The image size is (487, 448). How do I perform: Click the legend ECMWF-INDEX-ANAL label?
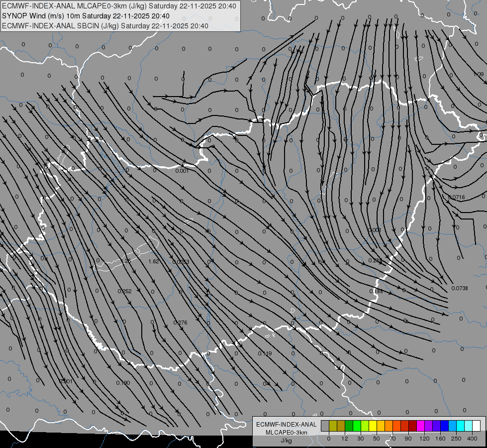click(287, 425)
